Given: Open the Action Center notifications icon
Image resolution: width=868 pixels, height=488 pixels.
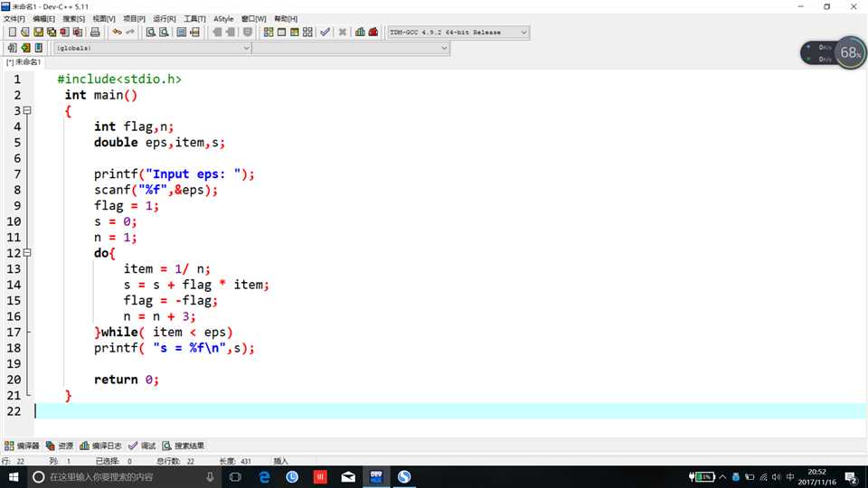Looking at the screenshot, I should click(852, 477).
